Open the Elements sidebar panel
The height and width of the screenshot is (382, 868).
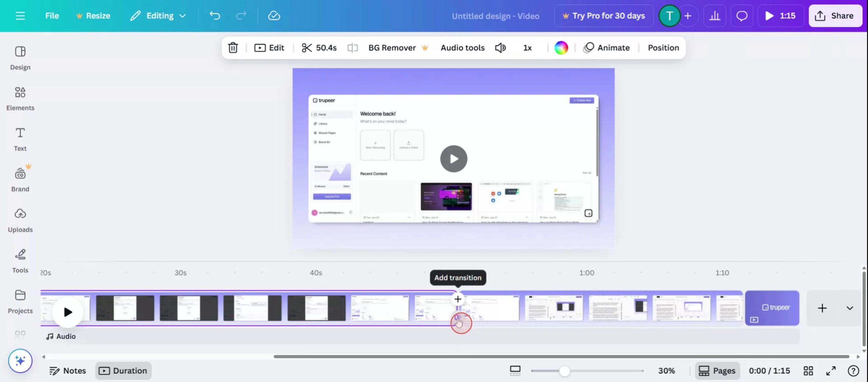coord(20,98)
